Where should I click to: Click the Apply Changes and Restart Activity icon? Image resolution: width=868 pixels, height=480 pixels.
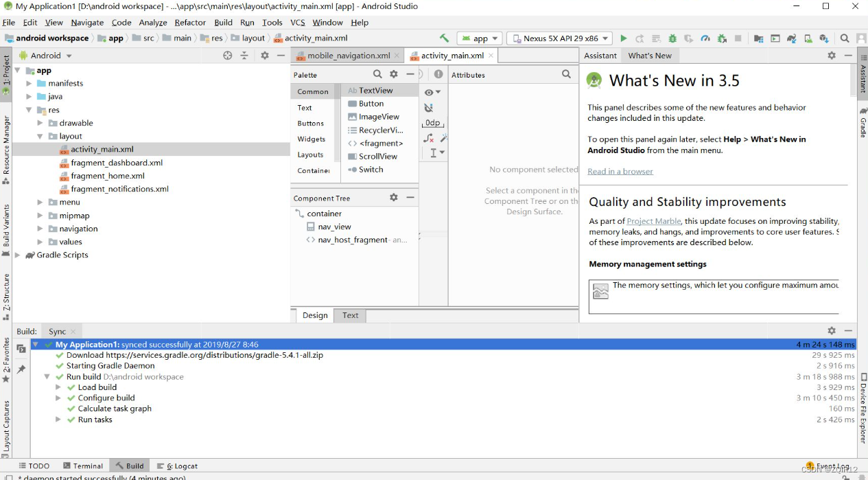click(x=640, y=38)
